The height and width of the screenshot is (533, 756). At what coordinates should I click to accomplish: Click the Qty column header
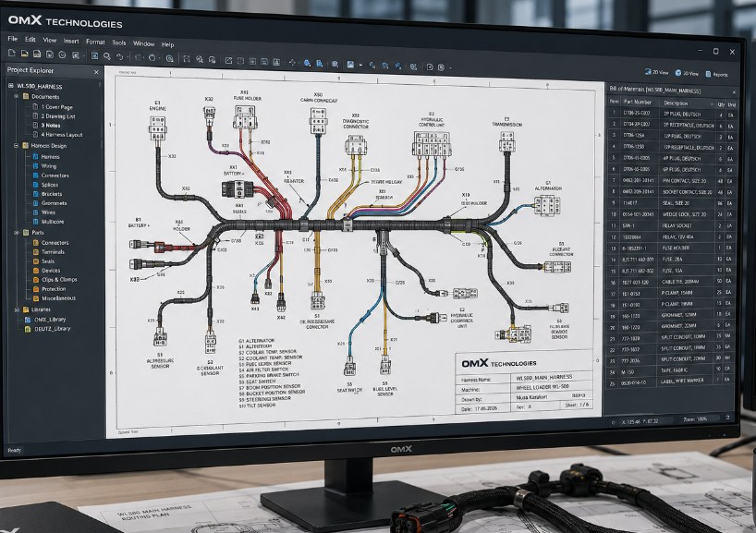point(721,104)
